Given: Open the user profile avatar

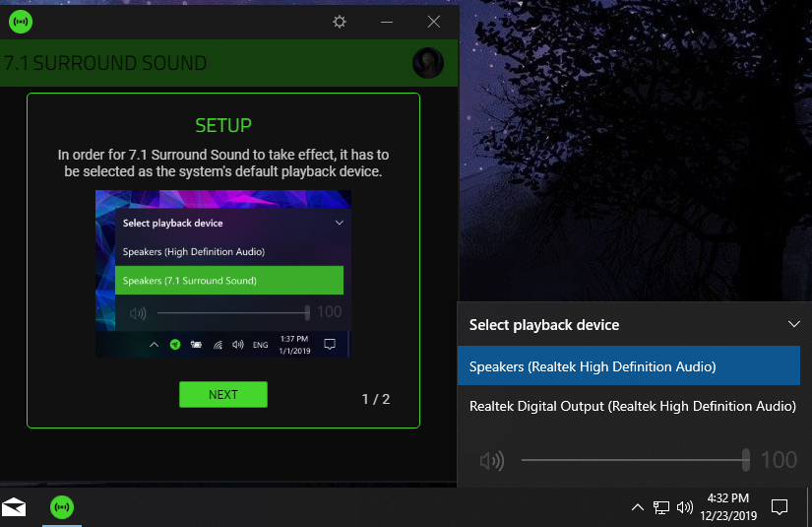Looking at the screenshot, I should click(x=428, y=63).
